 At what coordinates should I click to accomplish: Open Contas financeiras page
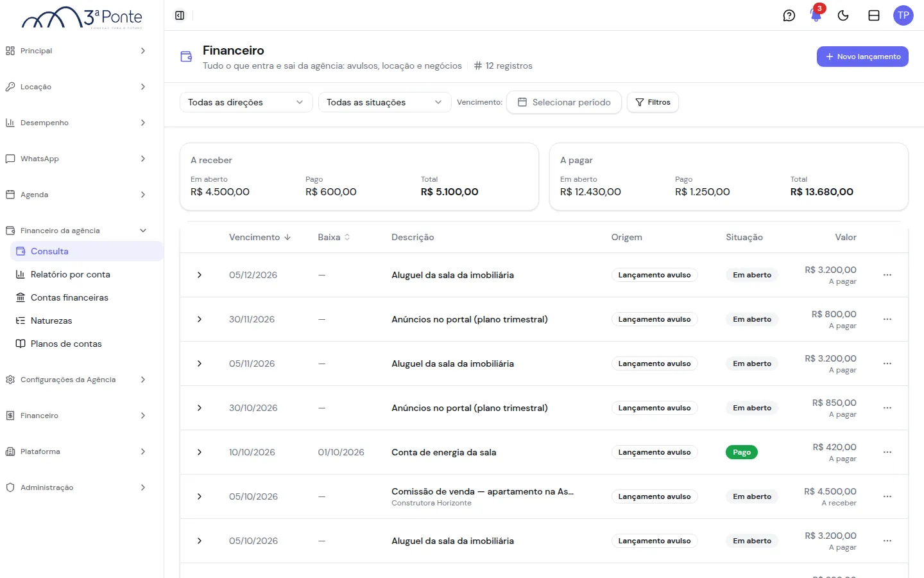click(87, 297)
